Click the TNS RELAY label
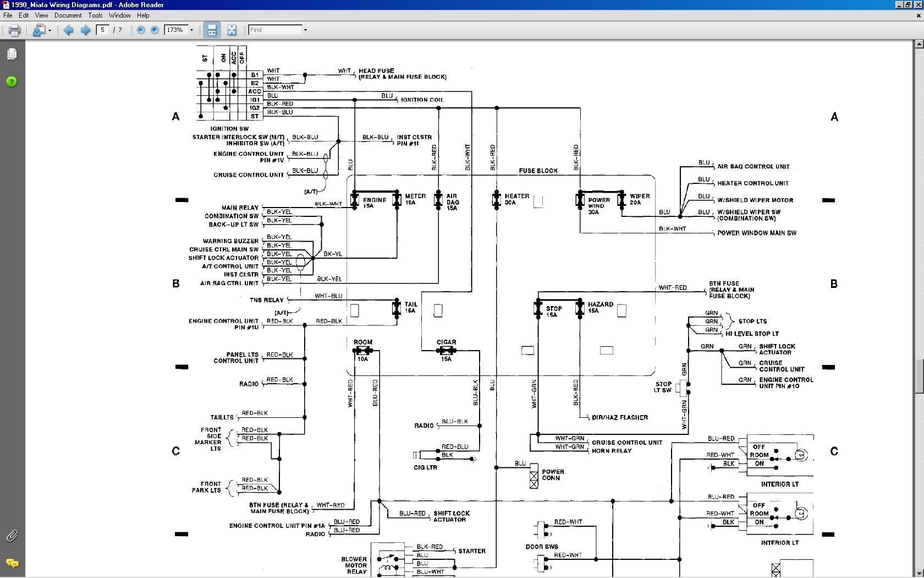Viewport: 924px width, 578px height. coord(266,300)
